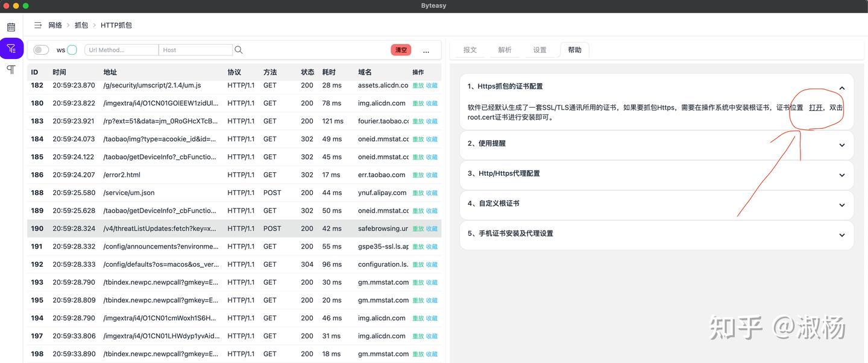Expand the Http/Https代理配置 section
Screen dimensions: 868x363
(x=656, y=174)
